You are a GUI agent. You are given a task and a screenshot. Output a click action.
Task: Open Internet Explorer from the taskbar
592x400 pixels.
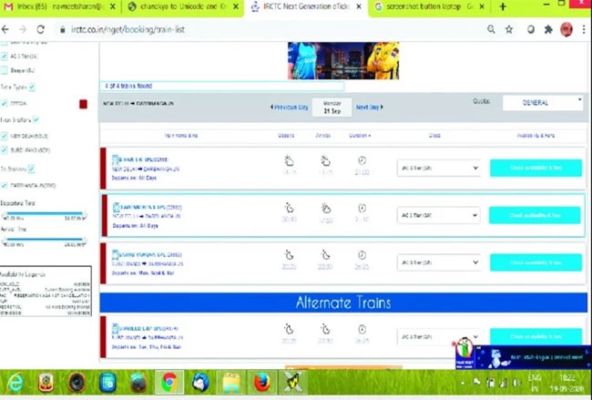click(15, 382)
